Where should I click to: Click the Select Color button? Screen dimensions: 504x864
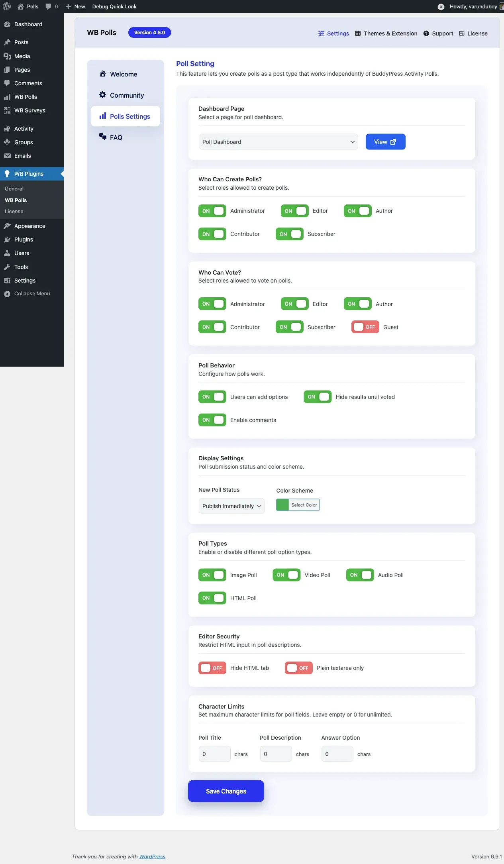(x=304, y=505)
